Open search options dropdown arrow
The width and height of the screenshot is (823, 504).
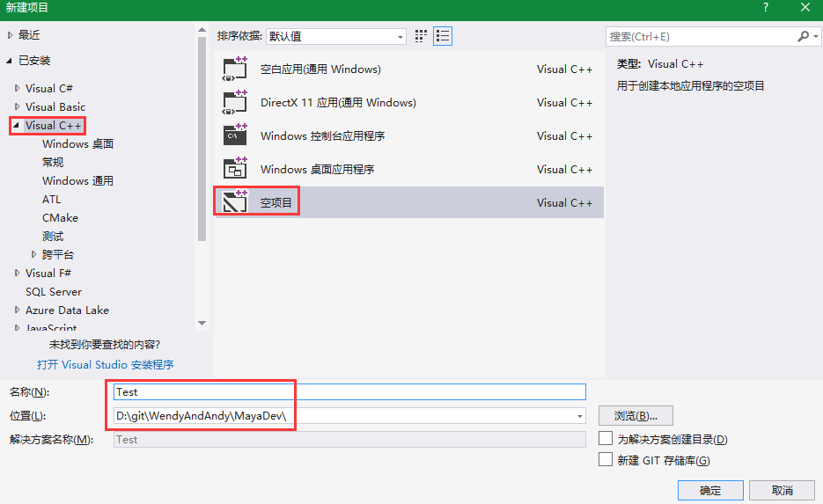click(816, 36)
